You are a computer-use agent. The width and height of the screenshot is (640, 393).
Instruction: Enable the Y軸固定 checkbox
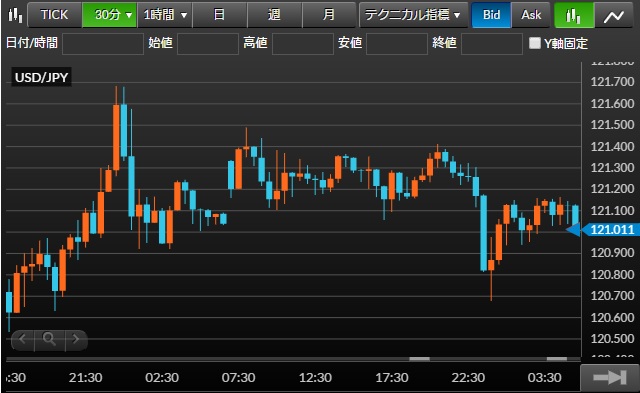534,43
